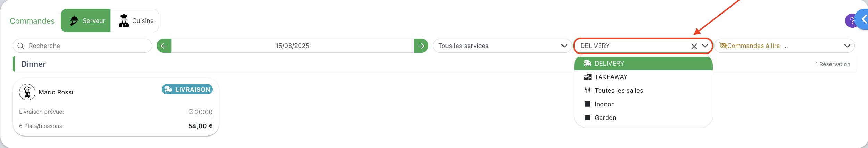Click the purple help question mark icon
The height and width of the screenshot is (148, 868).
(x=851, y=21)
